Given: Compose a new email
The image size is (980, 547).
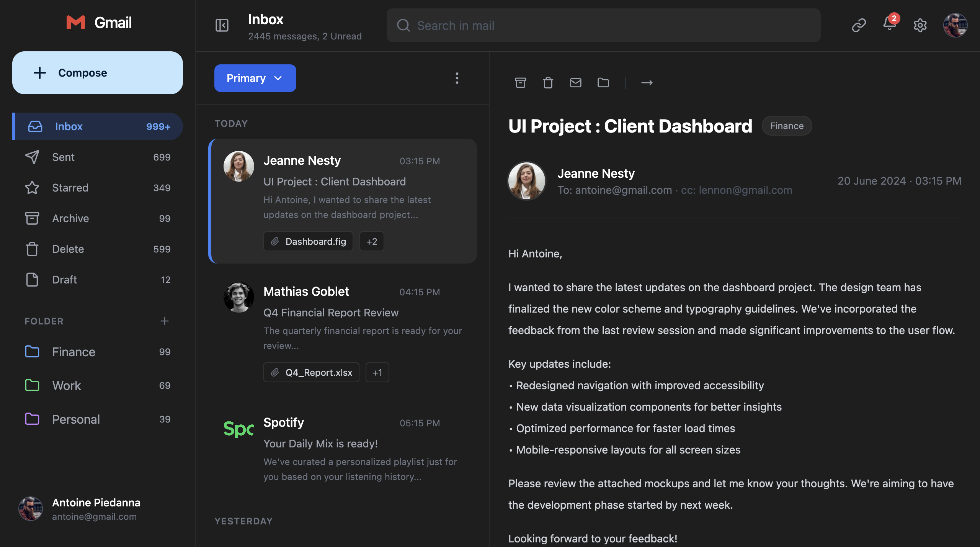Looking at the screenshot, I should coord(97,72).
